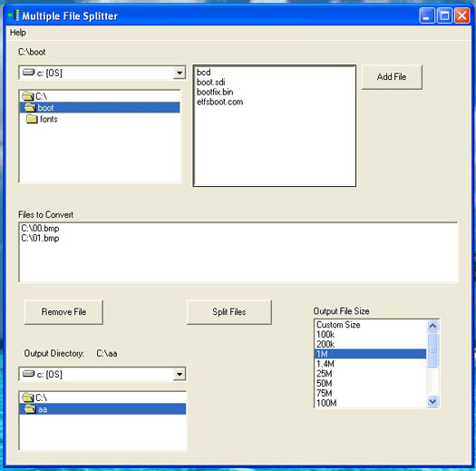Click the Remove File button
This screenshot has height=471, width=476.
(x=63, y=312)
